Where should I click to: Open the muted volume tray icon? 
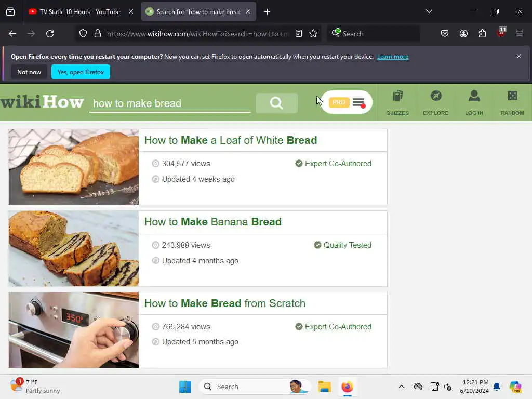tap(447, 387)
